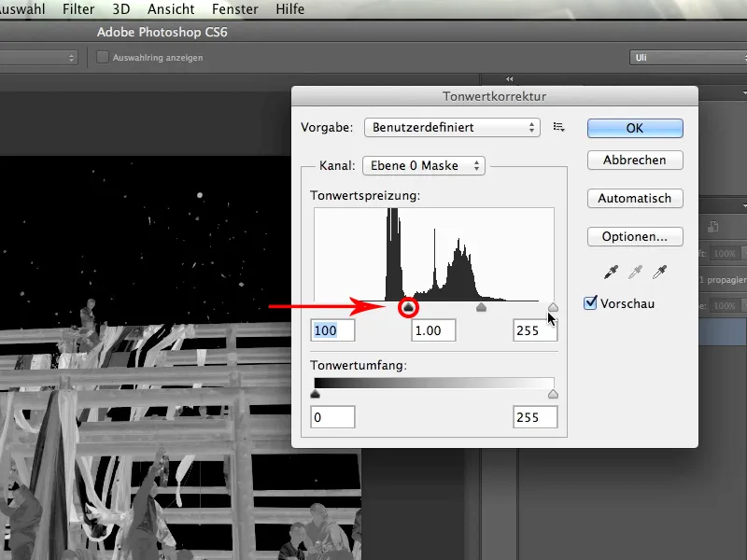Open the Fenster menu
The height and width of the screenshot is (560, 747).
point(235,9)
